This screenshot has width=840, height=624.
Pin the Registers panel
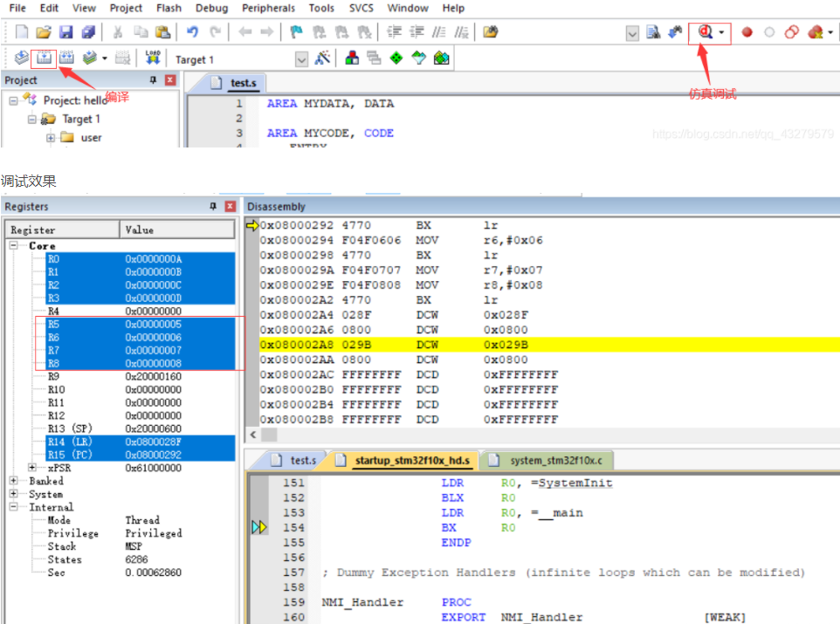213,207
